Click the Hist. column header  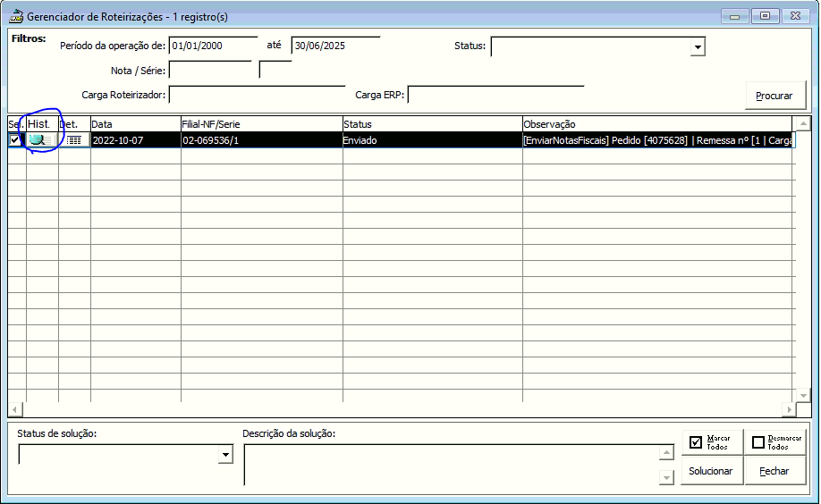coord(42,124)
